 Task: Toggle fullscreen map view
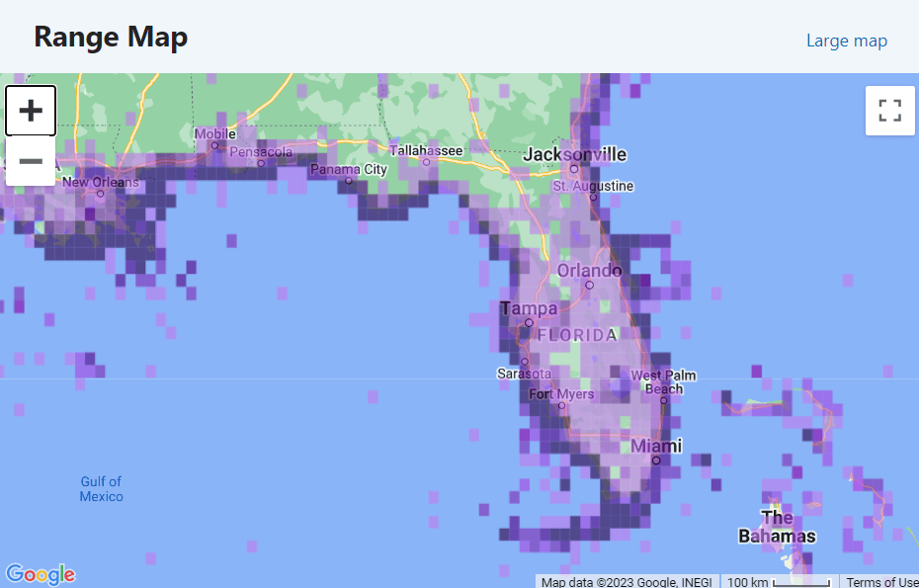click(889, 111)
